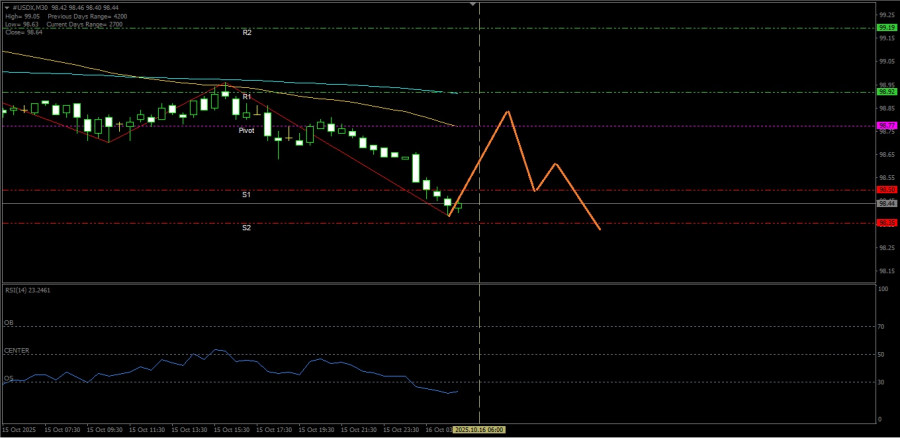Click the 2025.10.16 06:00 time marker
Image resolution: width=900 pixels, height=438 pixels.
point(480,429)
